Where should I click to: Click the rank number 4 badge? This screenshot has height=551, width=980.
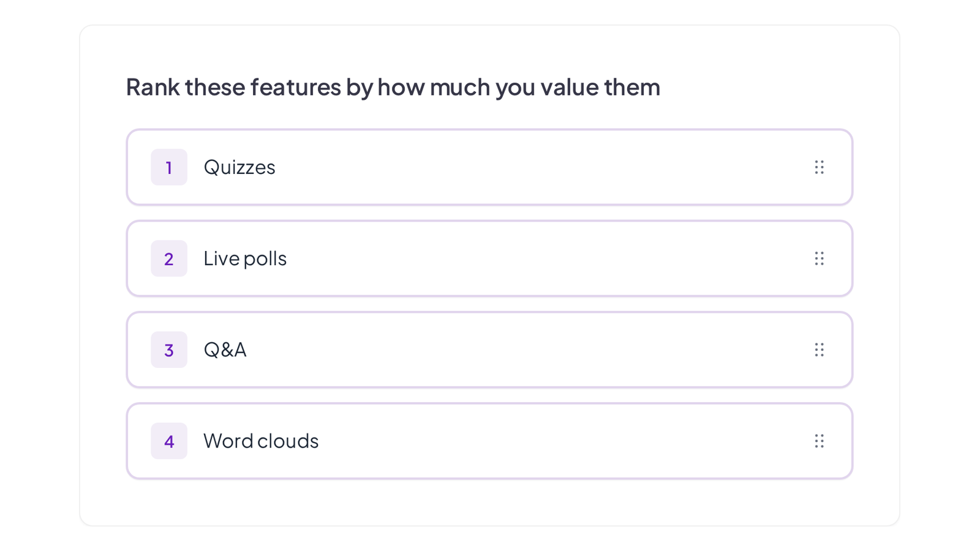point(169,441)
